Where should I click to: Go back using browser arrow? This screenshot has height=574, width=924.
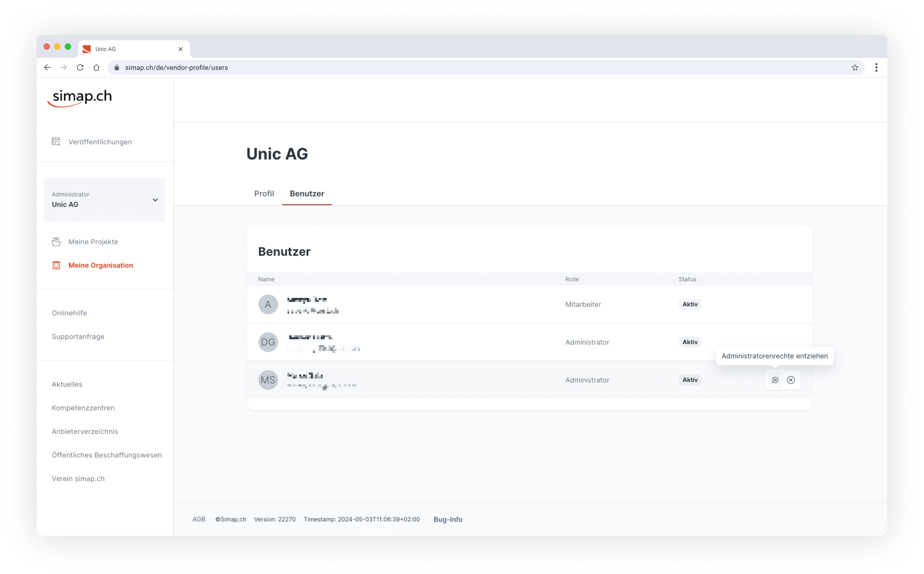47,67
